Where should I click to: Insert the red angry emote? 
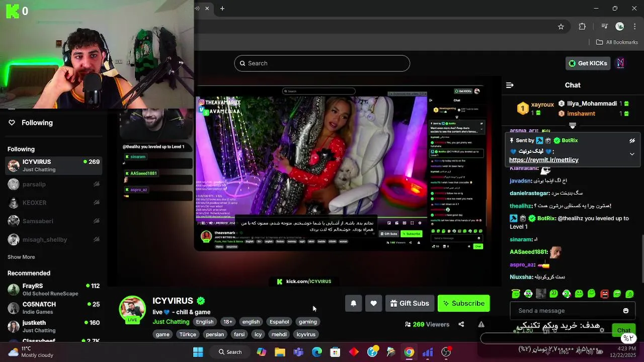[604, 294]
